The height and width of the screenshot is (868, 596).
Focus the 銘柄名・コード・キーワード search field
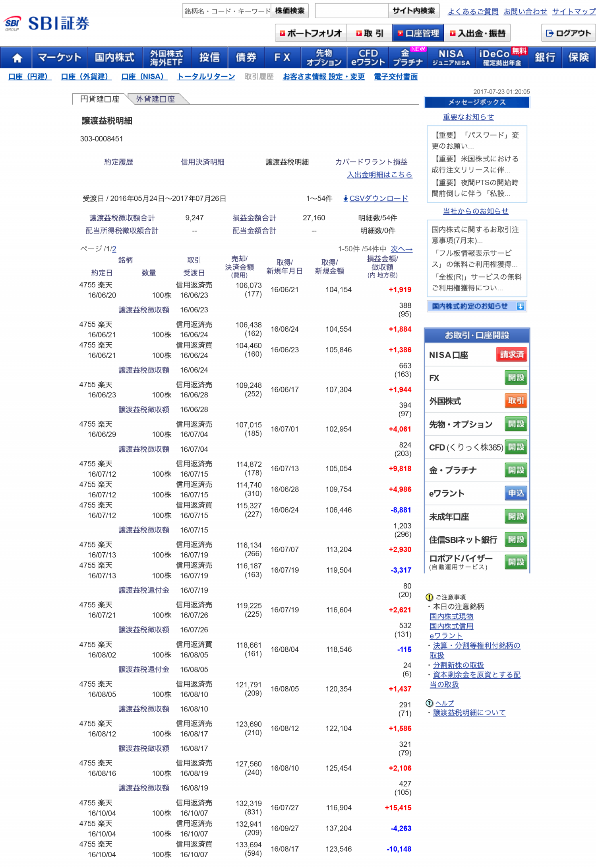click(x=226, y=11)
